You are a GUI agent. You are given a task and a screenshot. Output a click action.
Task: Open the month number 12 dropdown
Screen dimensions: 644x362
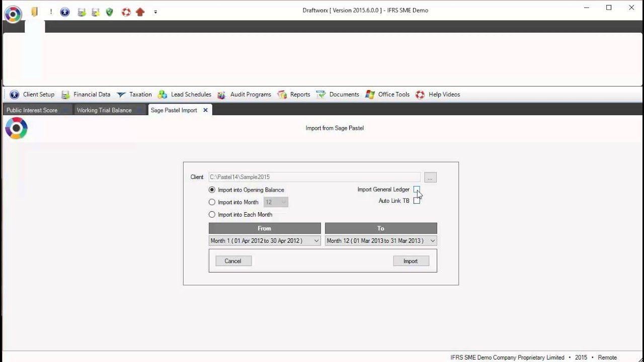point(276,202)
